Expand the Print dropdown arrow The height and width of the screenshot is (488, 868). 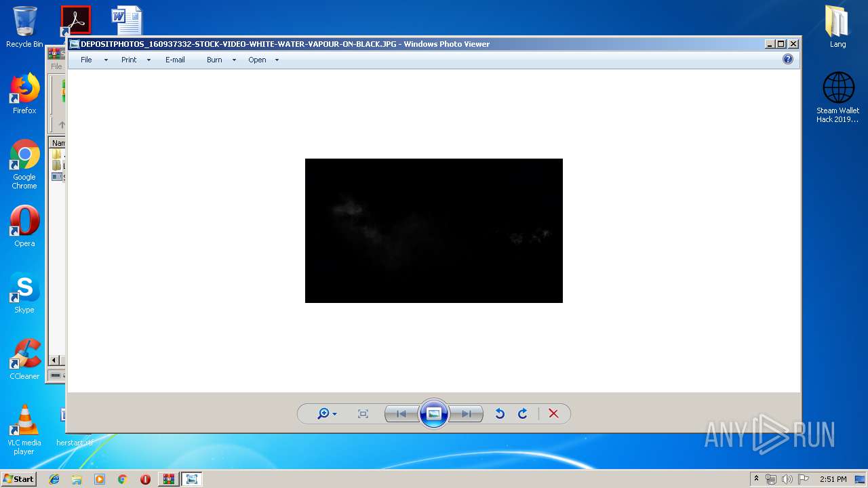point(149,60)
